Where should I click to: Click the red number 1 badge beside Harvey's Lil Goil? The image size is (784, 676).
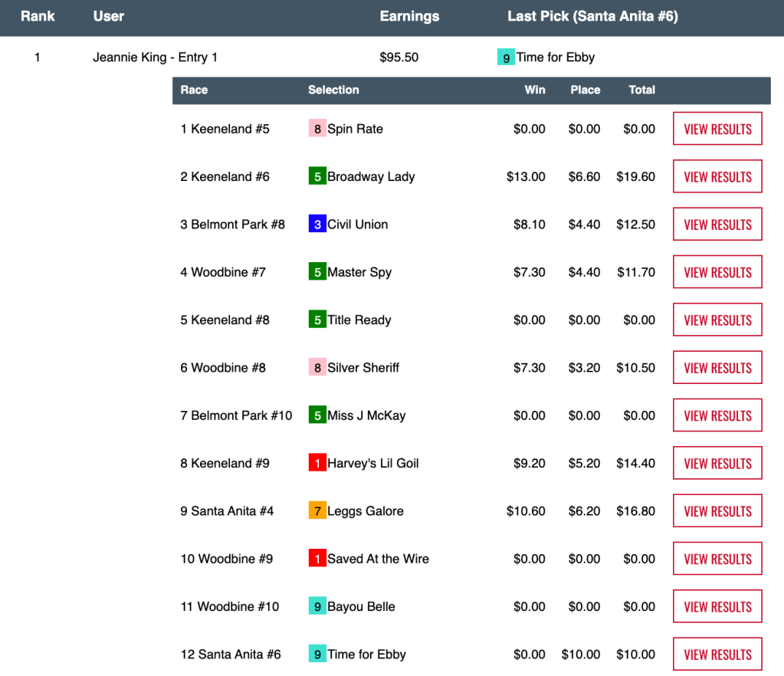[x=317, y=463]
